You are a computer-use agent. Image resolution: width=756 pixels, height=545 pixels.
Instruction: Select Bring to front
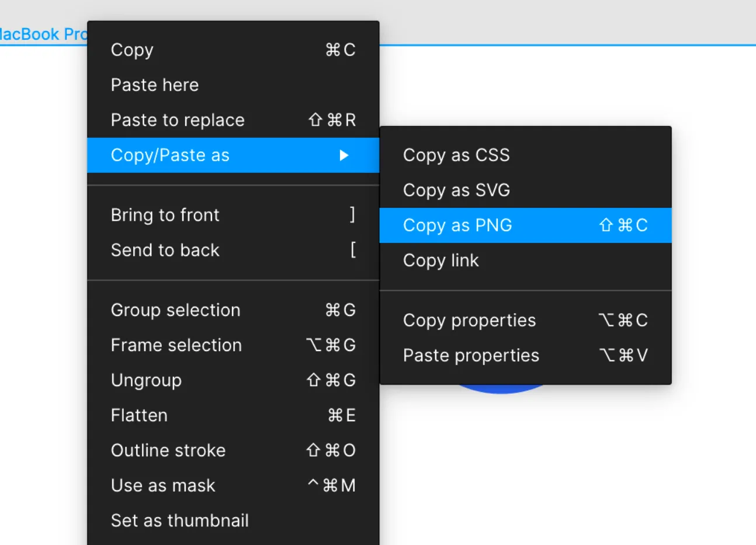pyautogui.click(x=233, y=215)
